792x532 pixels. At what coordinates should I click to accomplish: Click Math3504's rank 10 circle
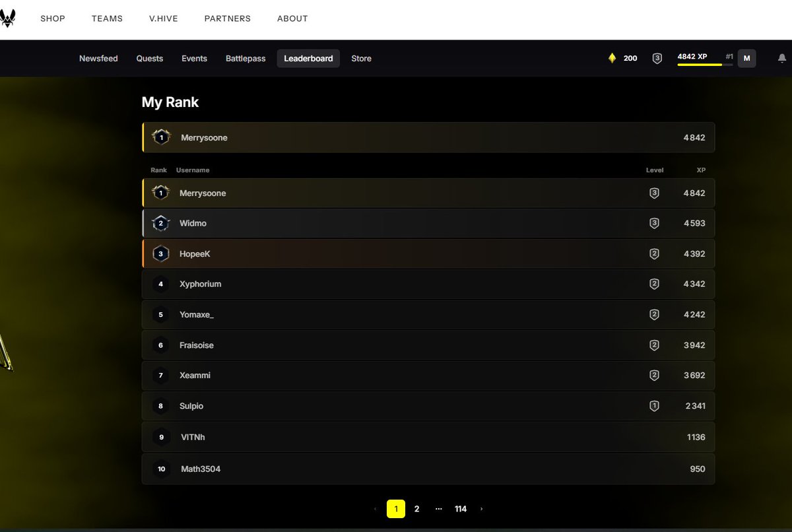(162, 469)
